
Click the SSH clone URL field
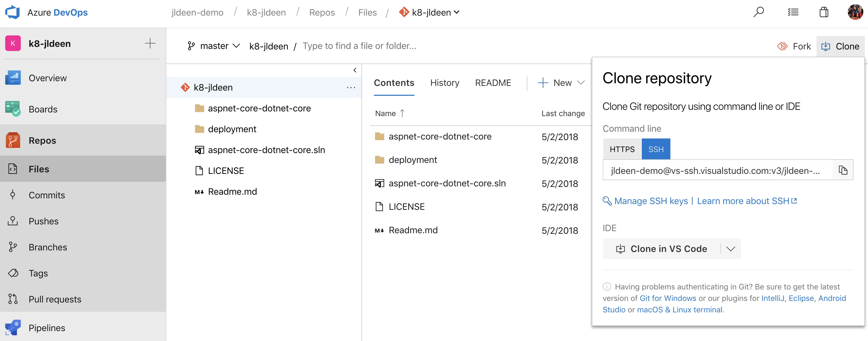point(717,170)
